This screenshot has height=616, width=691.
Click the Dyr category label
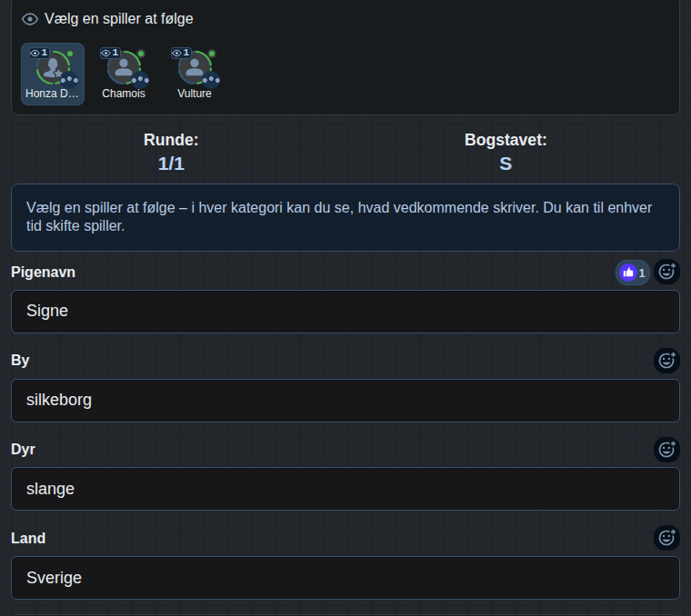click(23, 449)
